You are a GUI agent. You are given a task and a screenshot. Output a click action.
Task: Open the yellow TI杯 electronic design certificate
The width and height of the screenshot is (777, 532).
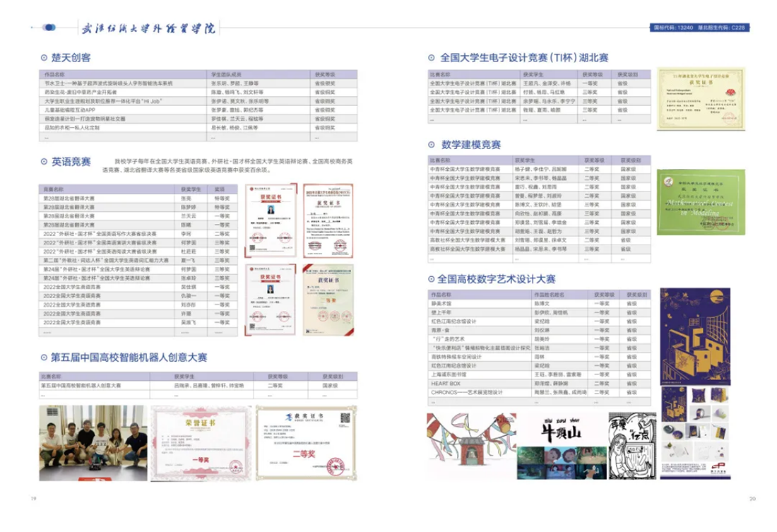coord(692,98)
